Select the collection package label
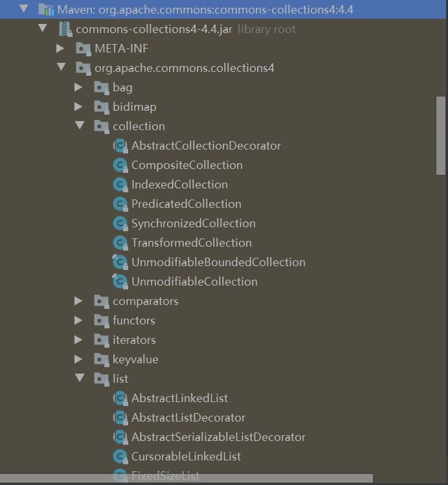The width and height of the screenshot is (448, 485). pos(139,126)
